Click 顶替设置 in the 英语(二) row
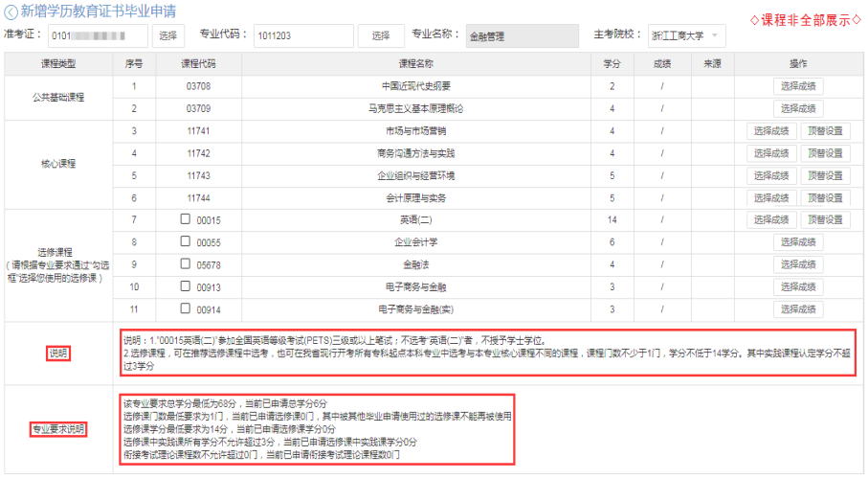This screenshot has width=868, height=479. coord(825,219)
